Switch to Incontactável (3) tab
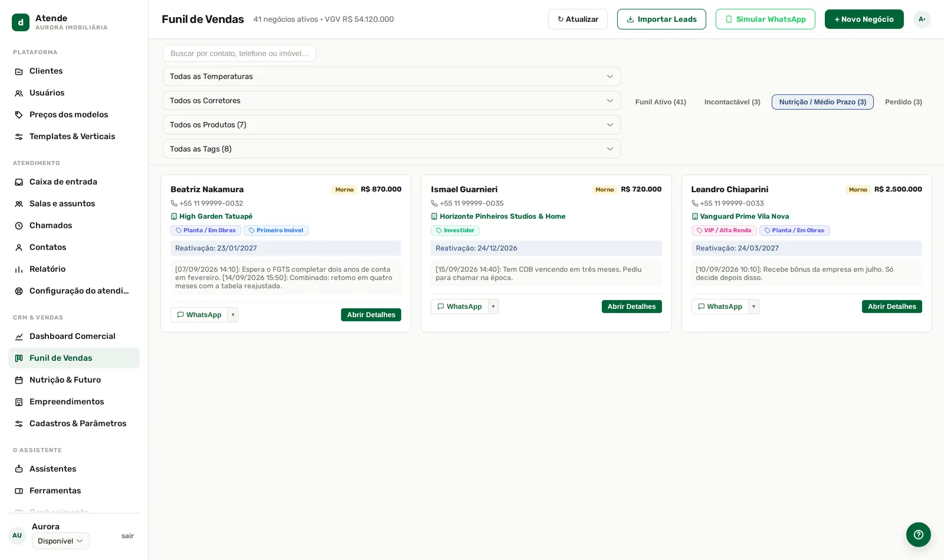This screenshot has width=944, height=560. pos(732,102)
